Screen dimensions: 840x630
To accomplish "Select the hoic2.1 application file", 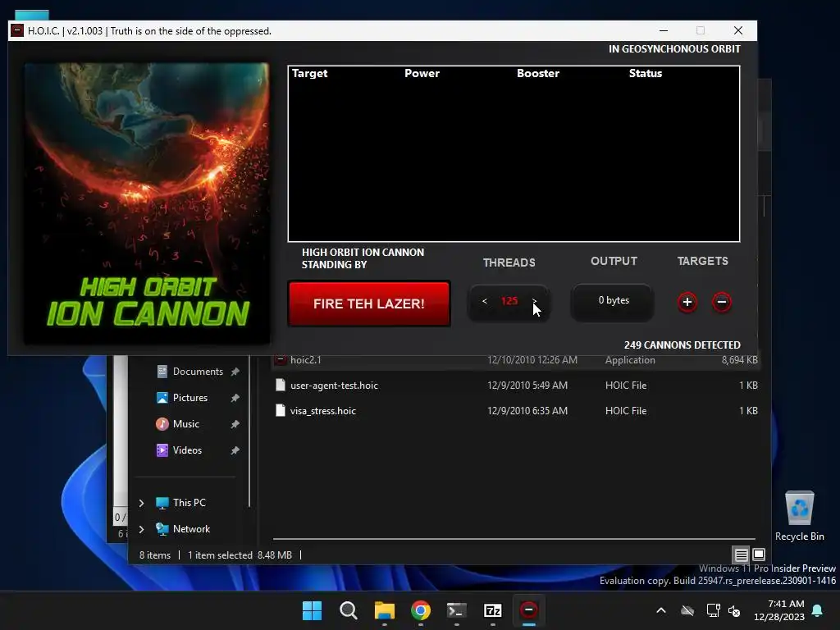I will 515,361.
